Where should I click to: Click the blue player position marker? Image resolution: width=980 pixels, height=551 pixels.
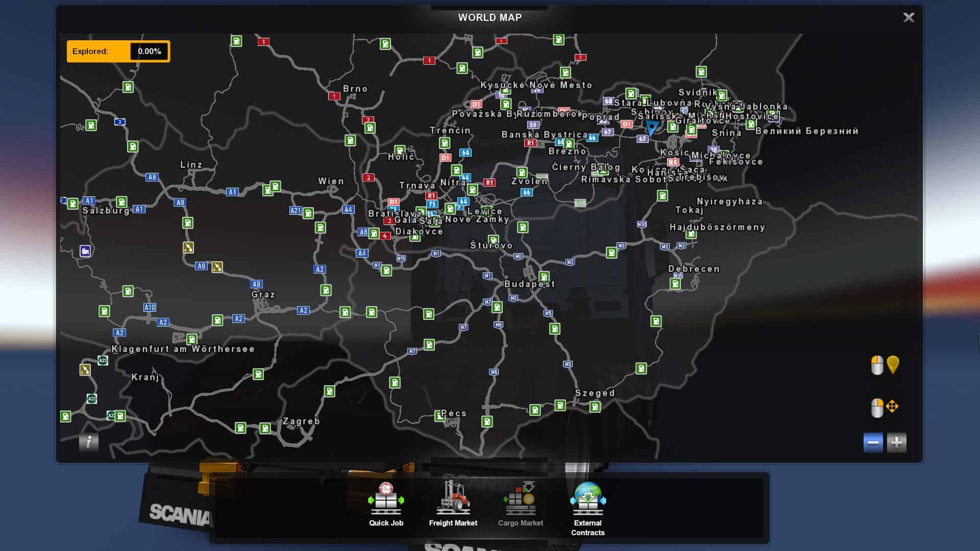(x=652, y=127)
